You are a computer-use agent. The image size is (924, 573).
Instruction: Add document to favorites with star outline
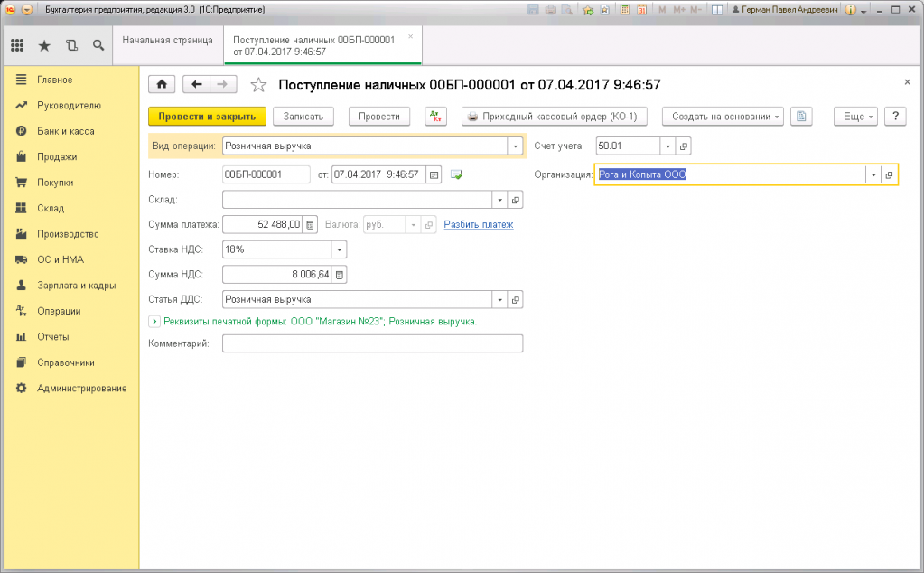coord(258,85)
